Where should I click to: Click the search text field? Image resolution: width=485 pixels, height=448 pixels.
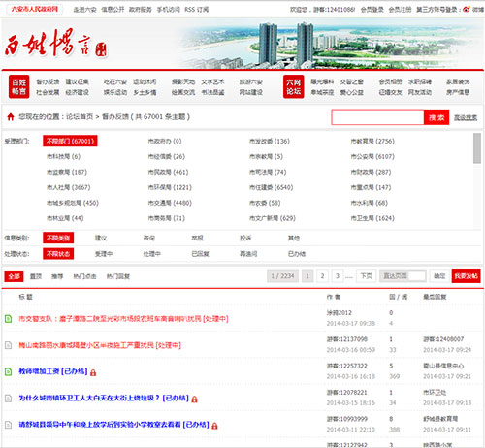pyautogui.click(x=377, y=117)
